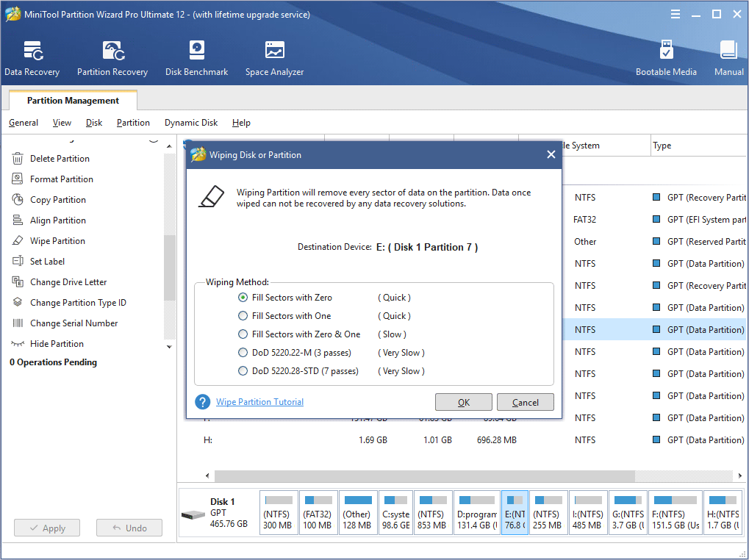749x560 pixels.
Task: Switch to the Partition Management tab
Action: click(x=72, y=100)
